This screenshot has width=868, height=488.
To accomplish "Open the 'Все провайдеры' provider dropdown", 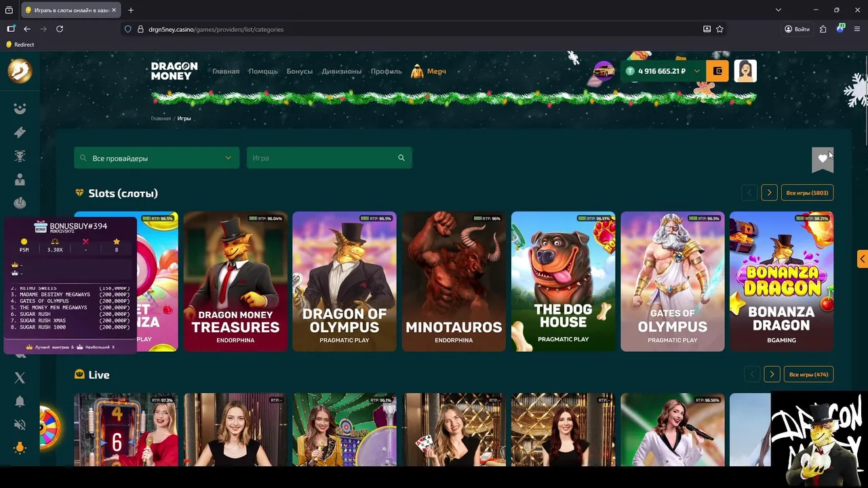I will pos(156,158).
